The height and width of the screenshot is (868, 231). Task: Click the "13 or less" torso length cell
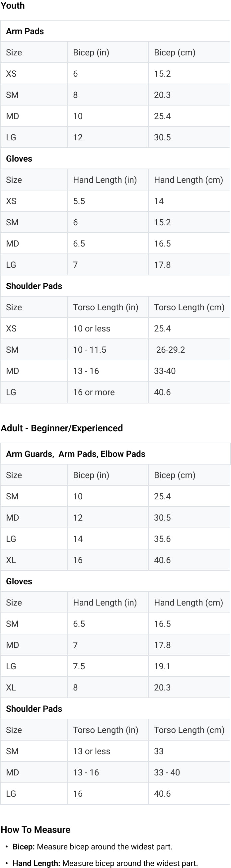[92, 751]
